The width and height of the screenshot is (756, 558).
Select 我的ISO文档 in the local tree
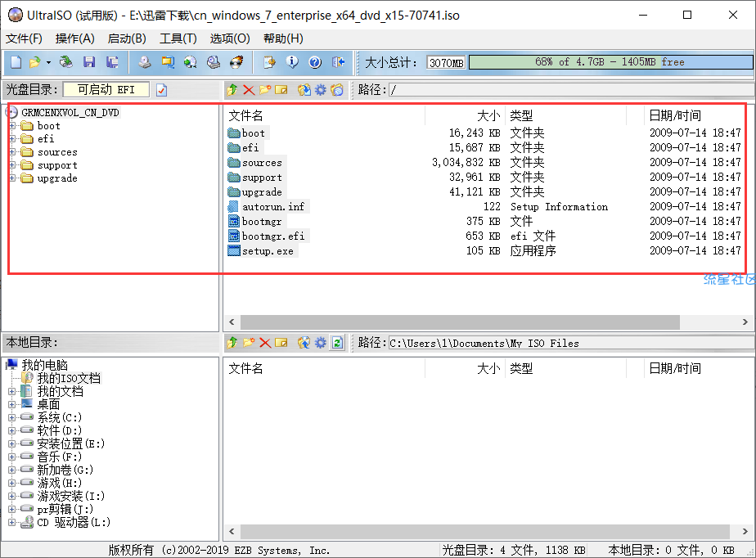69,378
